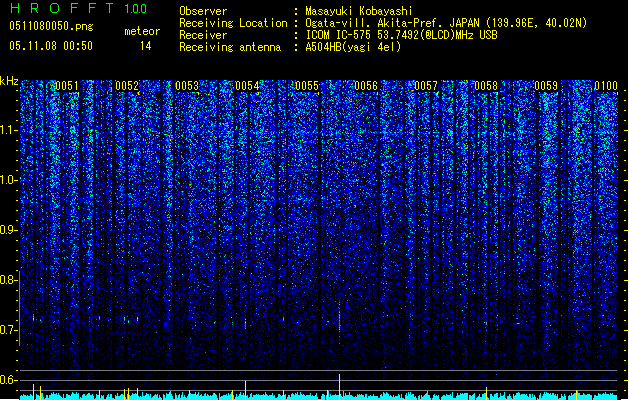
Task: Click the 0054 time marker
Action: coord(247,86)
